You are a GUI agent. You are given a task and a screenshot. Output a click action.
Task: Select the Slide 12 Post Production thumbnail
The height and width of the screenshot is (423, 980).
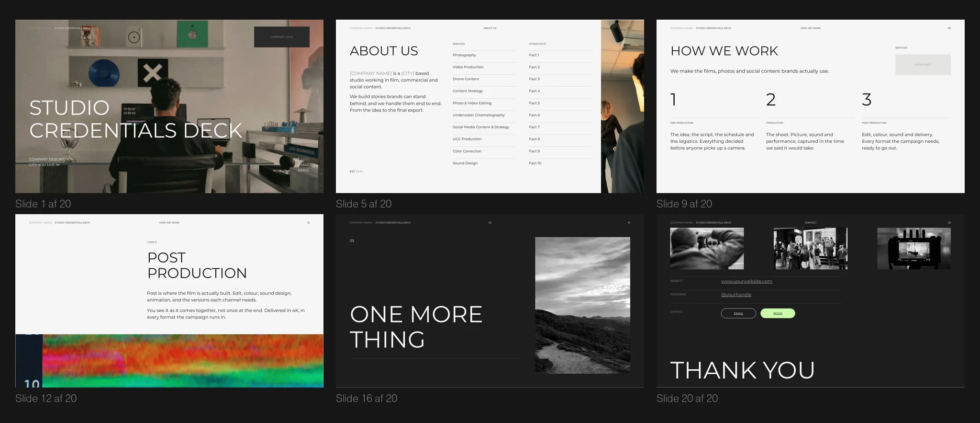click(169, 301)
